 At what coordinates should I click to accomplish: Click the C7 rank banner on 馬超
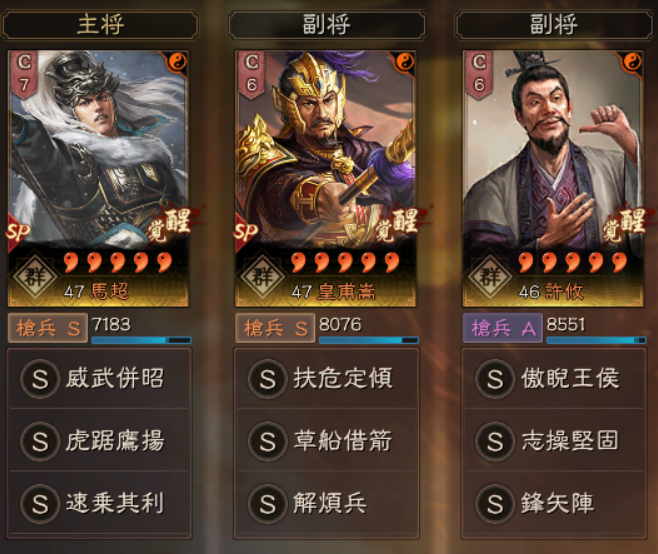coord(24,75)
